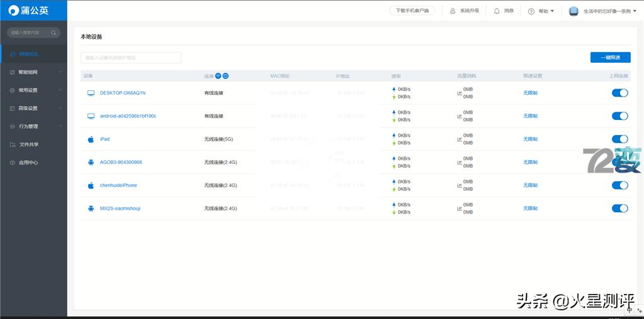Open 无限制 setting for android-a042596b1bf190c
The height and width of the screenshot is (319, 644).
[530, 116]
